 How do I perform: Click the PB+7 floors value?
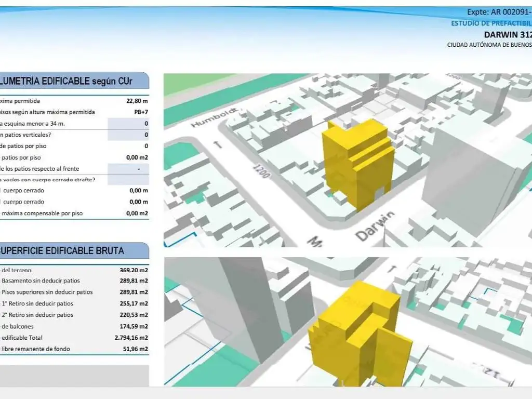coord(140,112)
